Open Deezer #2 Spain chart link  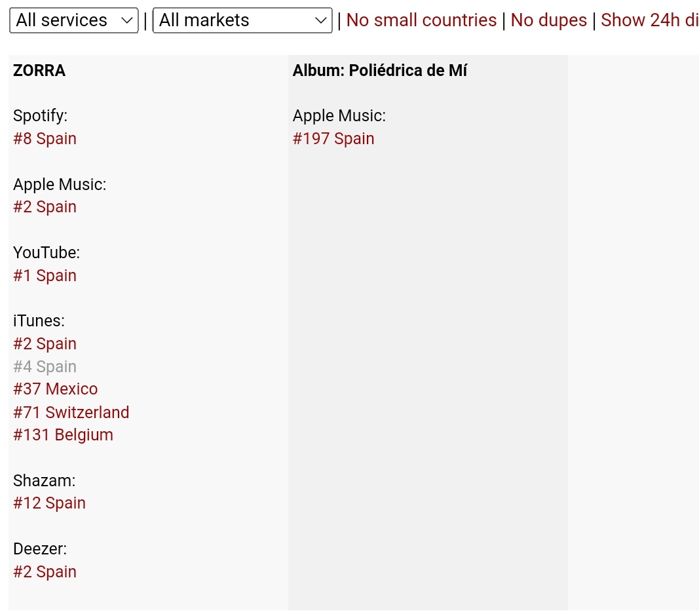(x=45, y=572)
